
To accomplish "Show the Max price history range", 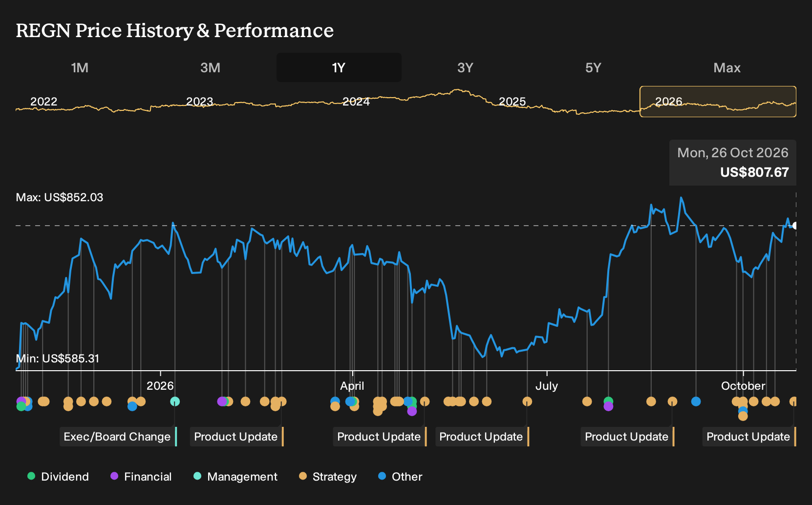I will click(x=727, y=67).
